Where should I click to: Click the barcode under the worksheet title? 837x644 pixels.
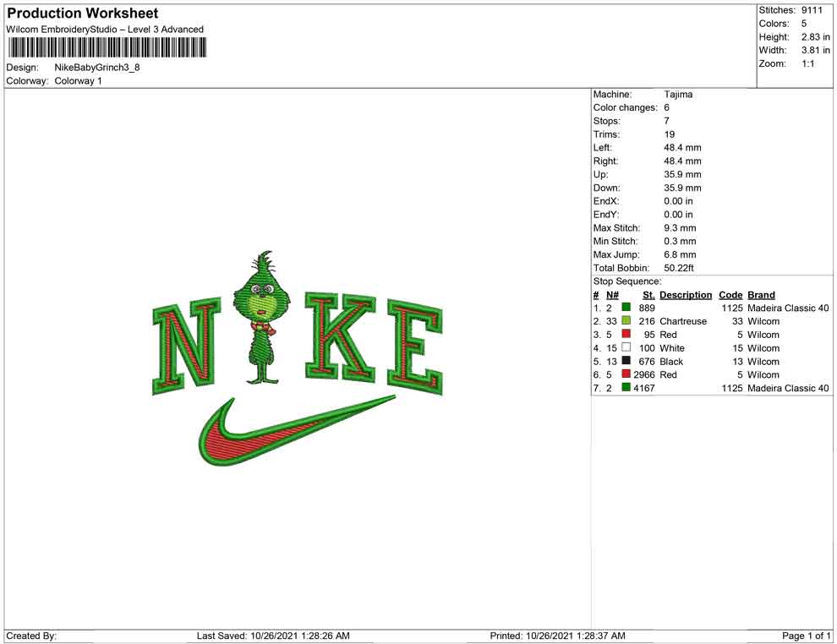tap(107, 48)
